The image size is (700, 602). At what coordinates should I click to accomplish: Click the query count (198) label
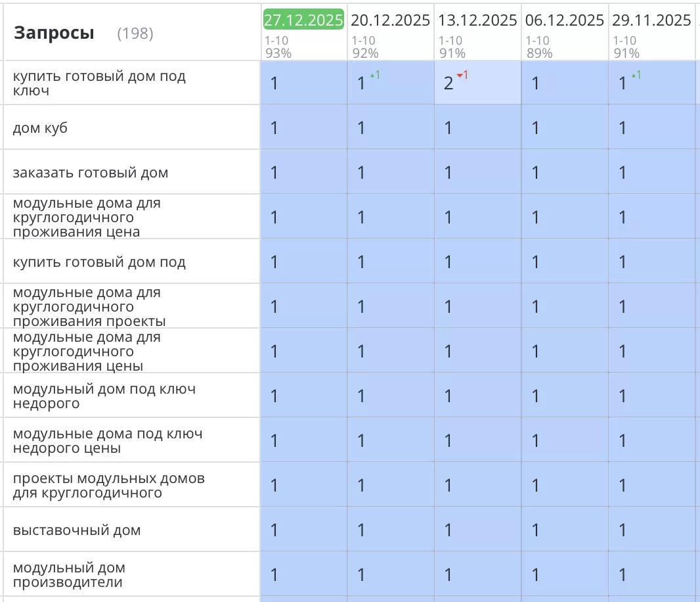click(x=135, y=34)
